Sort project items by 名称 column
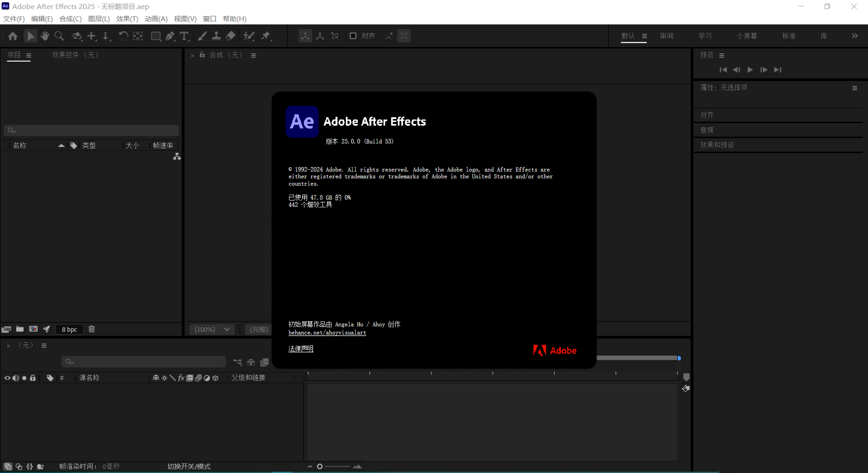Image resolution: width=868 pixels, height=473 pixels. [19, 145]
